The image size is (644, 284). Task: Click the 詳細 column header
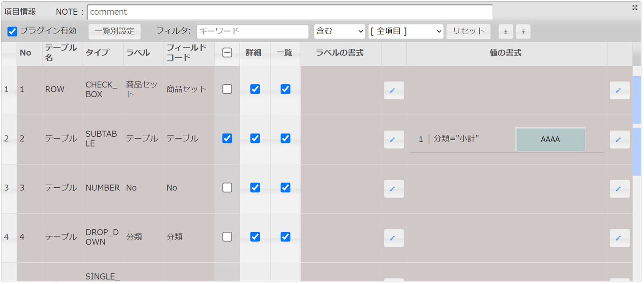[x=254, y=53]
